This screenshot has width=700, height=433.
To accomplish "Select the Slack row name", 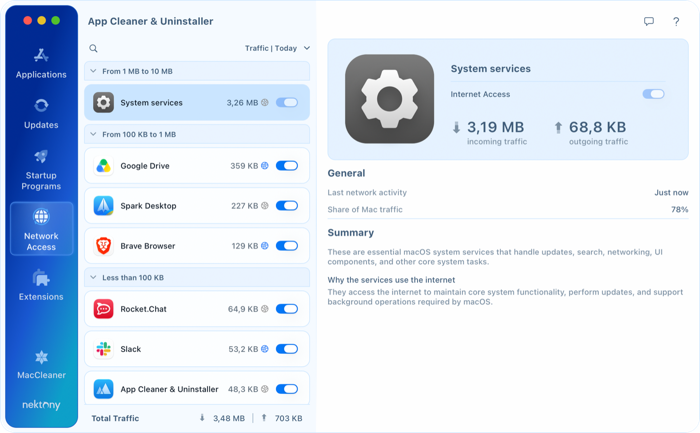I will point(130,349).
